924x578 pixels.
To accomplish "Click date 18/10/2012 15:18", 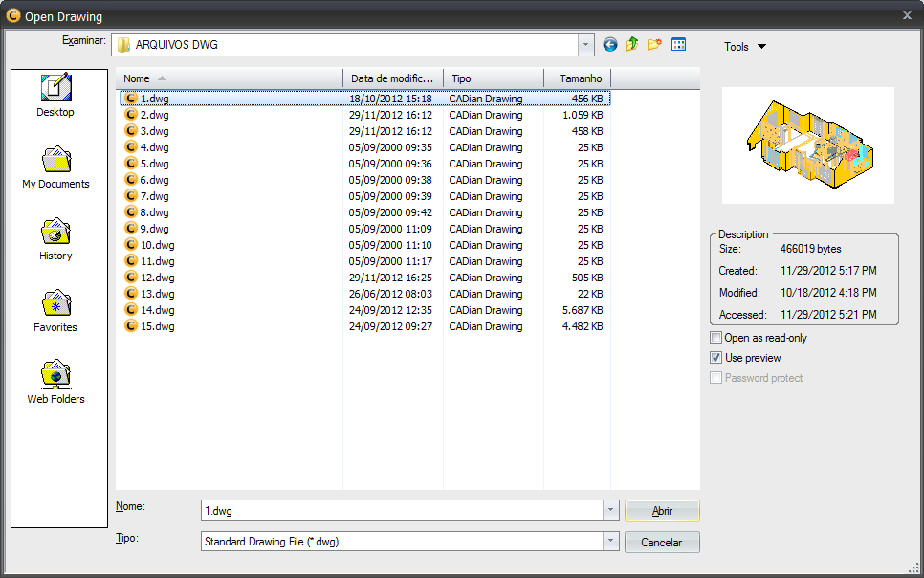I will point(390,99).
